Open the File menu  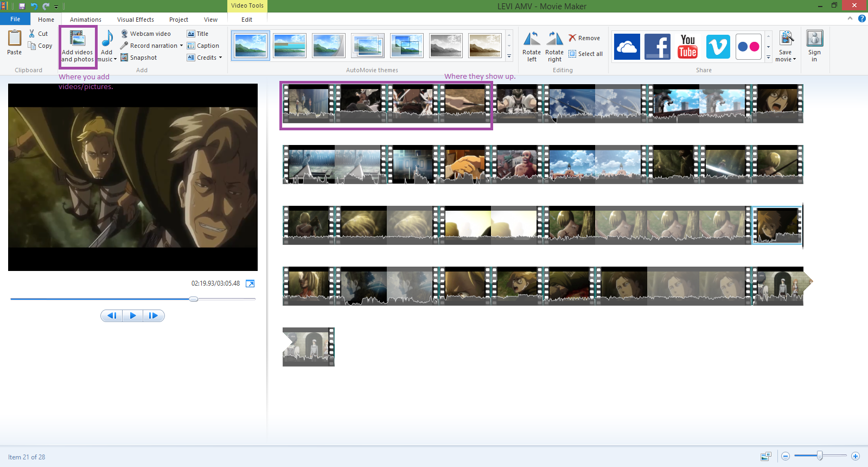pos(15,19)
